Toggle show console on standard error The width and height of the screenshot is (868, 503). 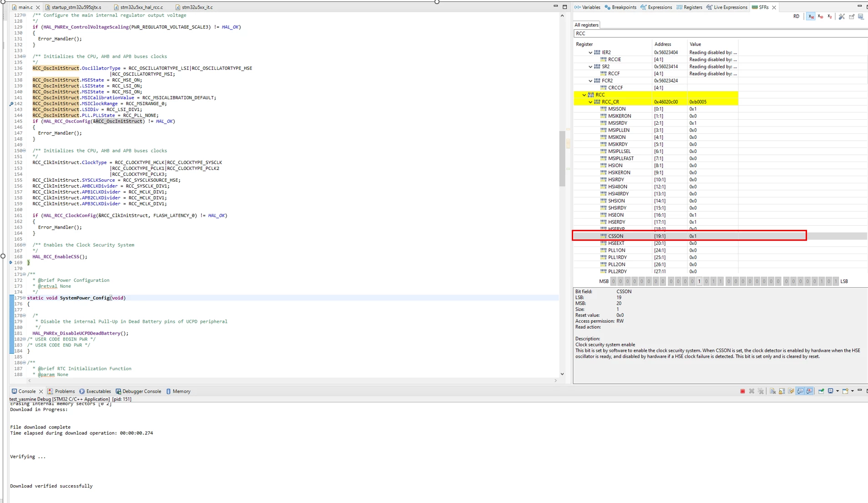point(809,391)
